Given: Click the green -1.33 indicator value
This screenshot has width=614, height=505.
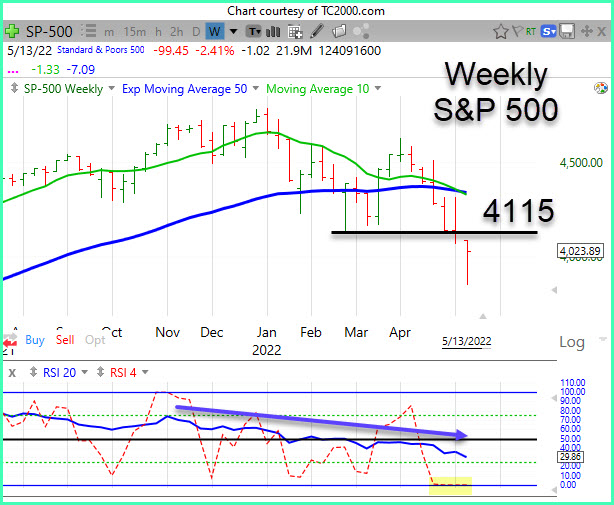Looking at the screenshot, I should [45, 69].
